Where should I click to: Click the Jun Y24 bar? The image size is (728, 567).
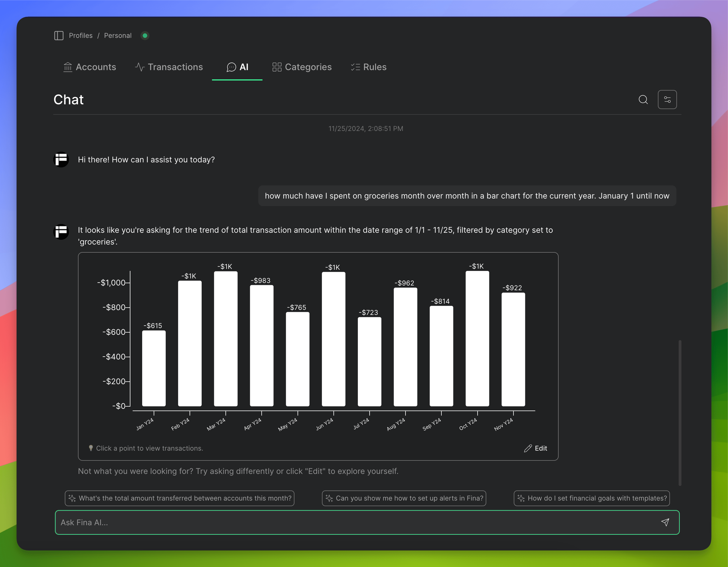(334, 339)
